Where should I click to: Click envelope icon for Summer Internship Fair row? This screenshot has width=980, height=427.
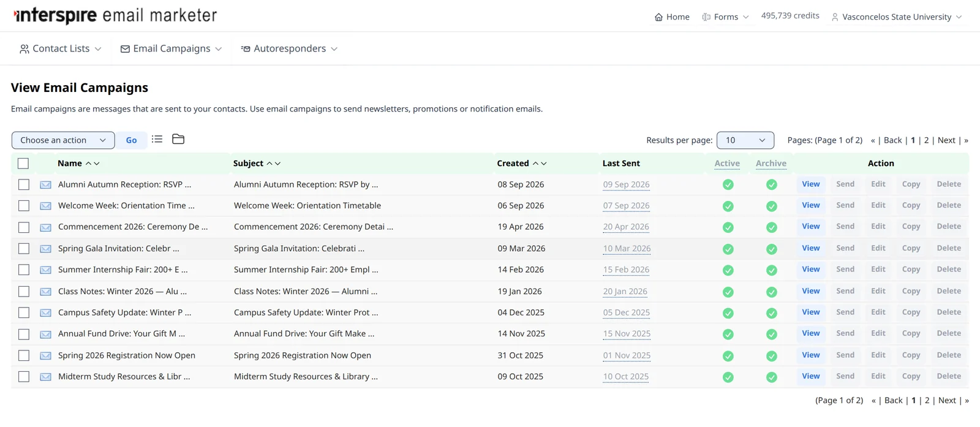(x=45, y=270)
